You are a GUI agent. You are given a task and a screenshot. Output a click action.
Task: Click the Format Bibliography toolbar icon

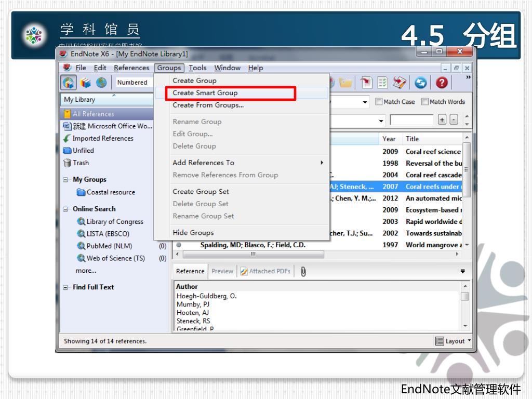tap(383, 83)
